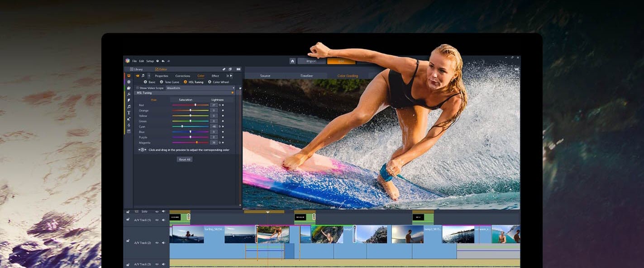Click the music note sidebar icon
This screenshot has width=644, height=268.
129,107
